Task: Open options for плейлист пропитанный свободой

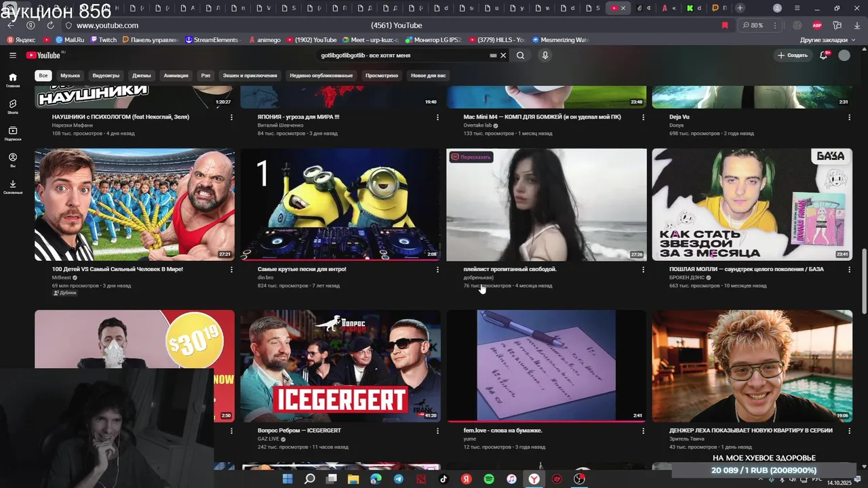Action: [x=643, y=269]
